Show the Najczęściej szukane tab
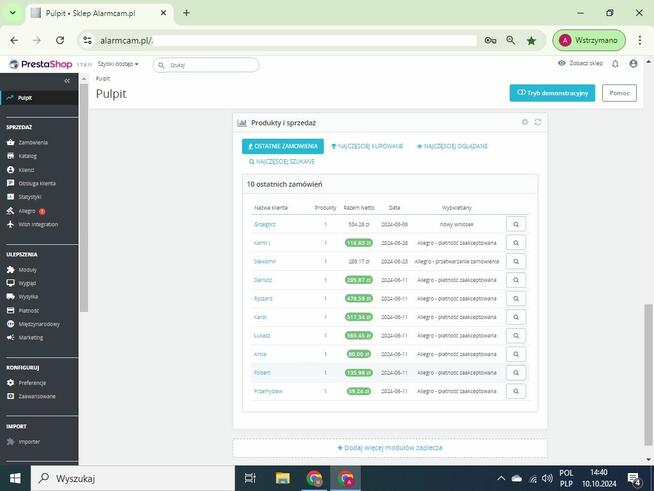This screenshot has width=654, height=491. (x=282, y=161)
